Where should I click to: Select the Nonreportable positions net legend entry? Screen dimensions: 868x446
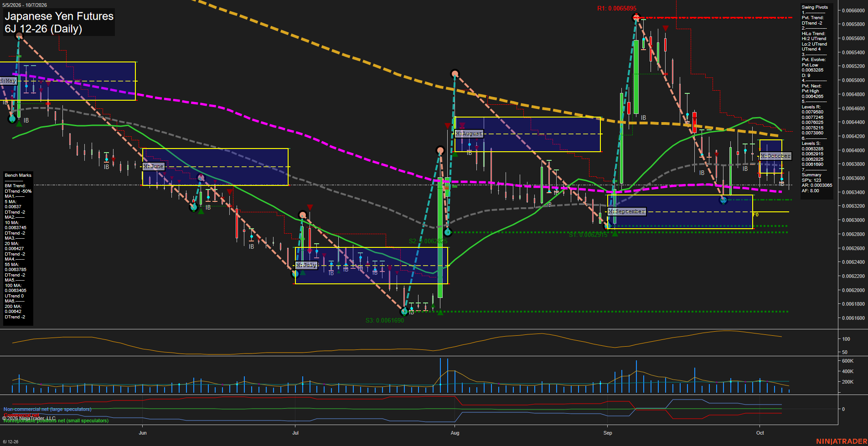[x=56, y=420]
